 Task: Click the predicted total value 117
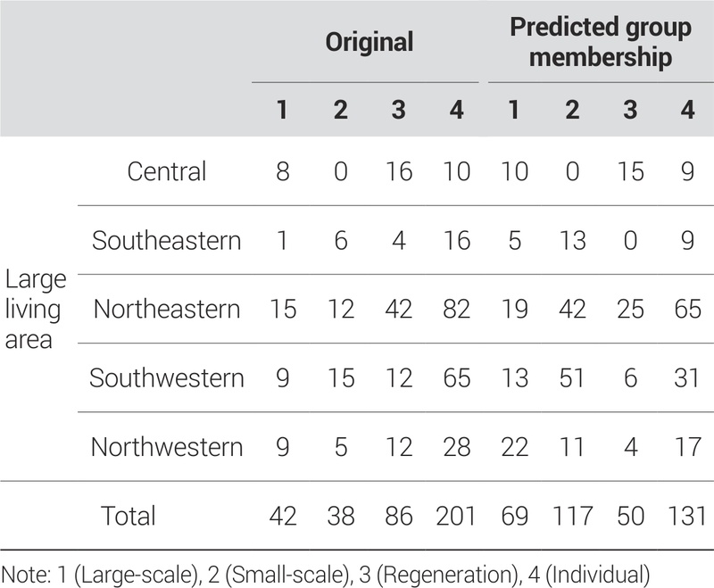572,515
